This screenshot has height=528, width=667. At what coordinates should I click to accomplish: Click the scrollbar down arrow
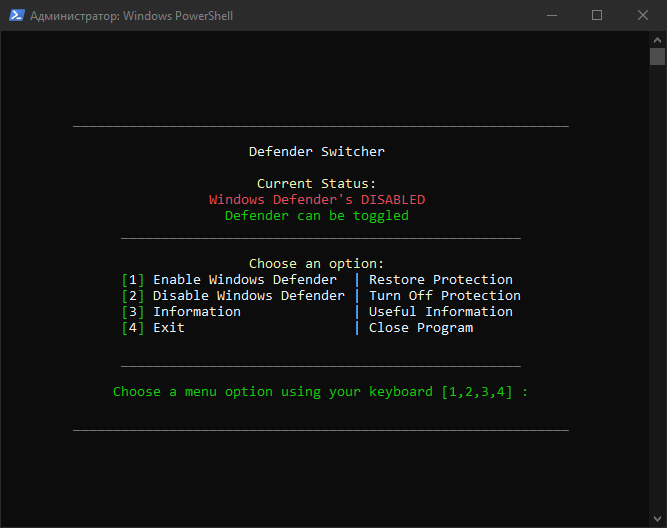657,519
